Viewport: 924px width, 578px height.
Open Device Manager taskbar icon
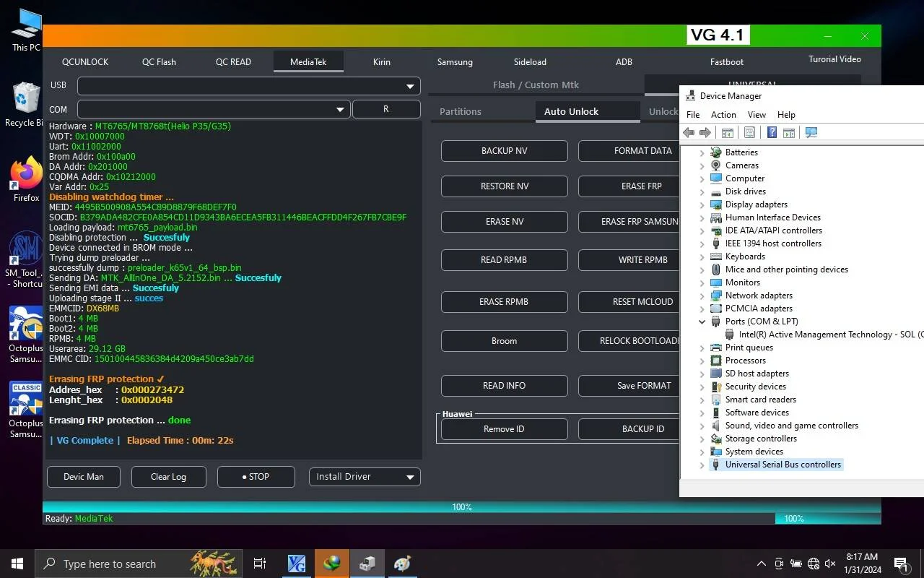[x=367, y=564]
